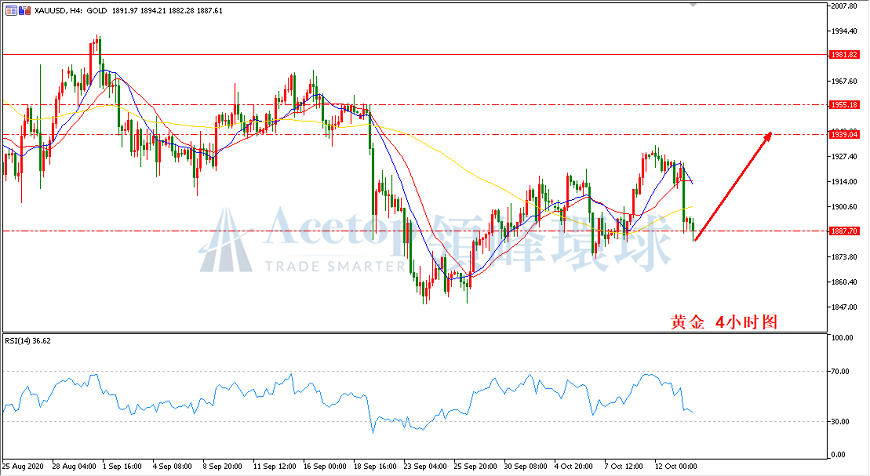Click the 8 Sep 20:00 time label
The width and height of the screenshot is (870, 476).
pos(222,466)
